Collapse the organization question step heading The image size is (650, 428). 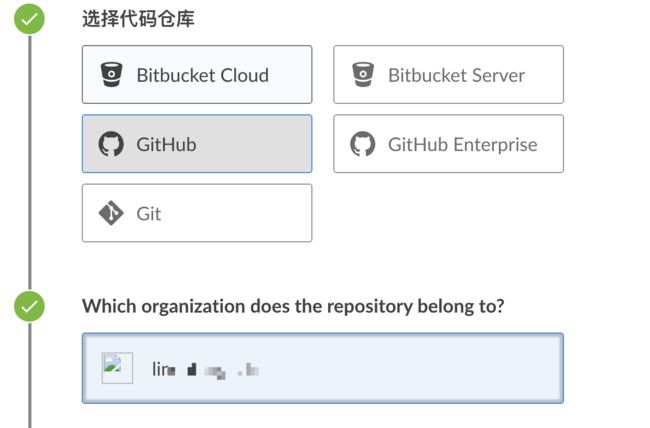point(293,306)
